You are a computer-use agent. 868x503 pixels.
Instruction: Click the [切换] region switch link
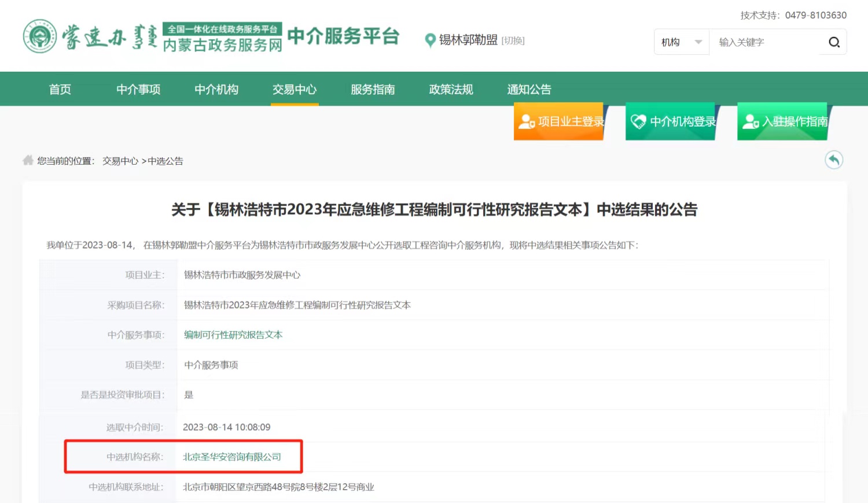point(513,40)
